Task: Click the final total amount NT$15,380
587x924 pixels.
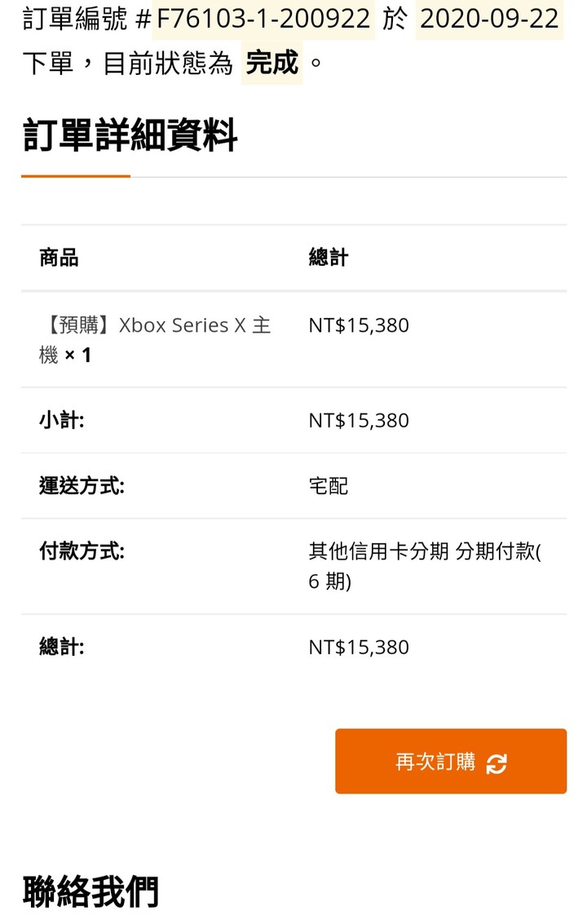Action: (359, 648)
